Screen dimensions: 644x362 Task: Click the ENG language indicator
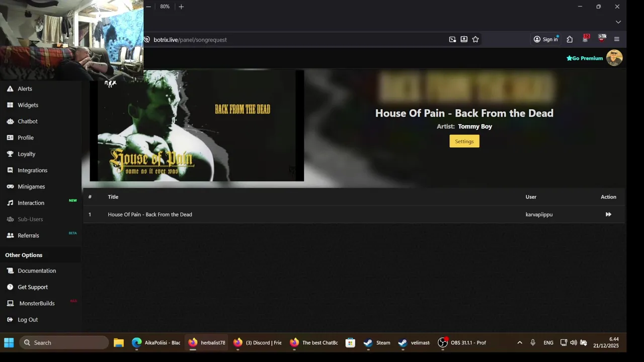point(548,342)
